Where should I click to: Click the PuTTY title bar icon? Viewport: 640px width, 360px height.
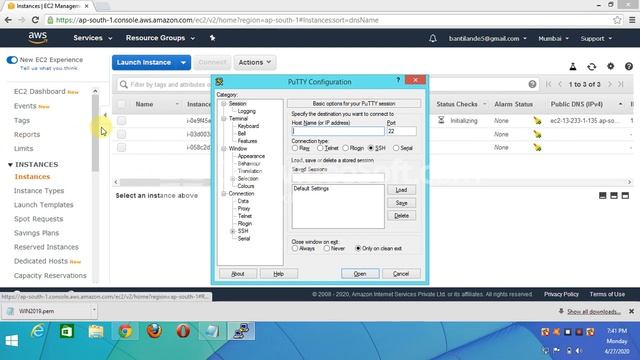point(220,82)
